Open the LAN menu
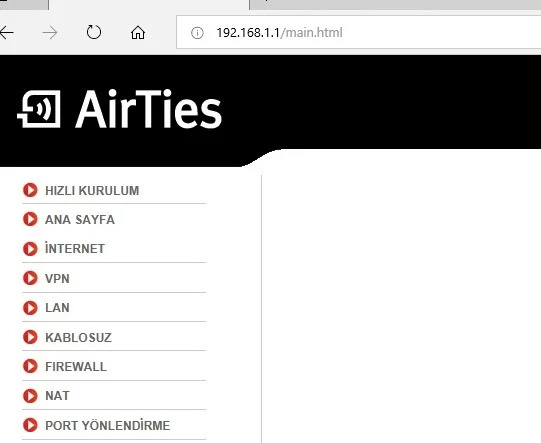Image resolution: width=541 pixels, height=443 pixels. click(57, 307)
